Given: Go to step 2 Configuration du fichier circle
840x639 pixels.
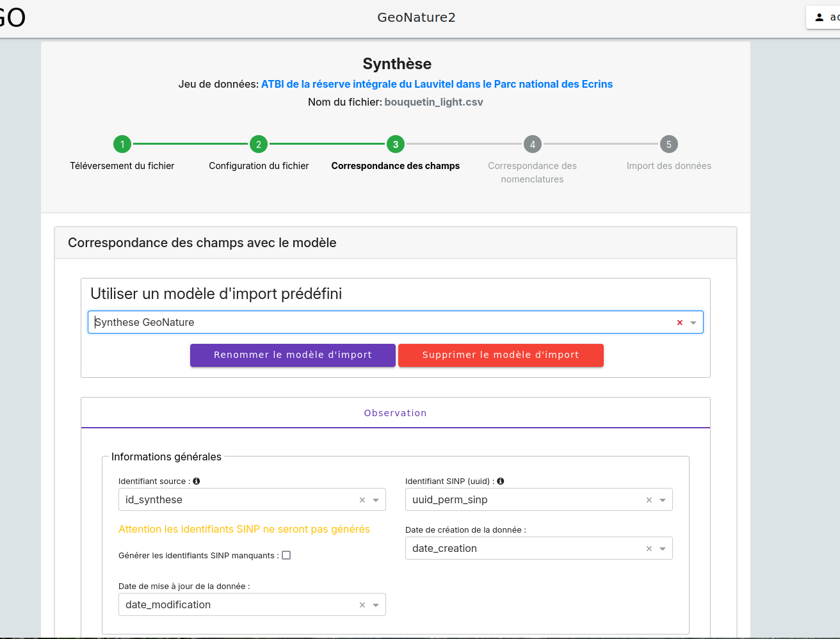Looking at the screenshot, I should pos(259,144).
